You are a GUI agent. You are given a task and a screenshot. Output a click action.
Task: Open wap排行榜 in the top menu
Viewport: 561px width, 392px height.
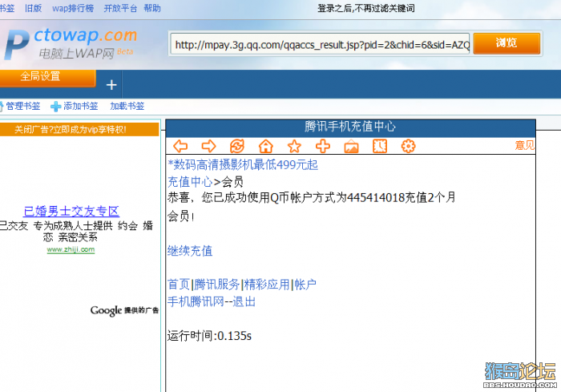(73, 8)
